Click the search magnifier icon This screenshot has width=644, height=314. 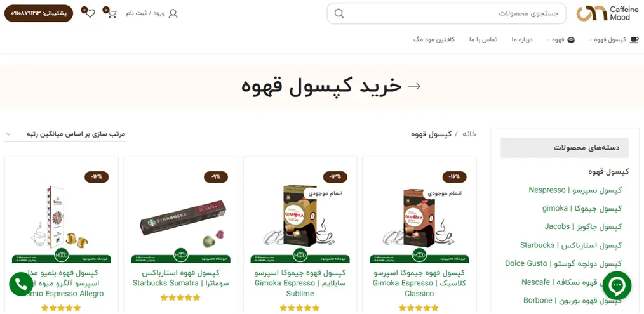point(339,13)
